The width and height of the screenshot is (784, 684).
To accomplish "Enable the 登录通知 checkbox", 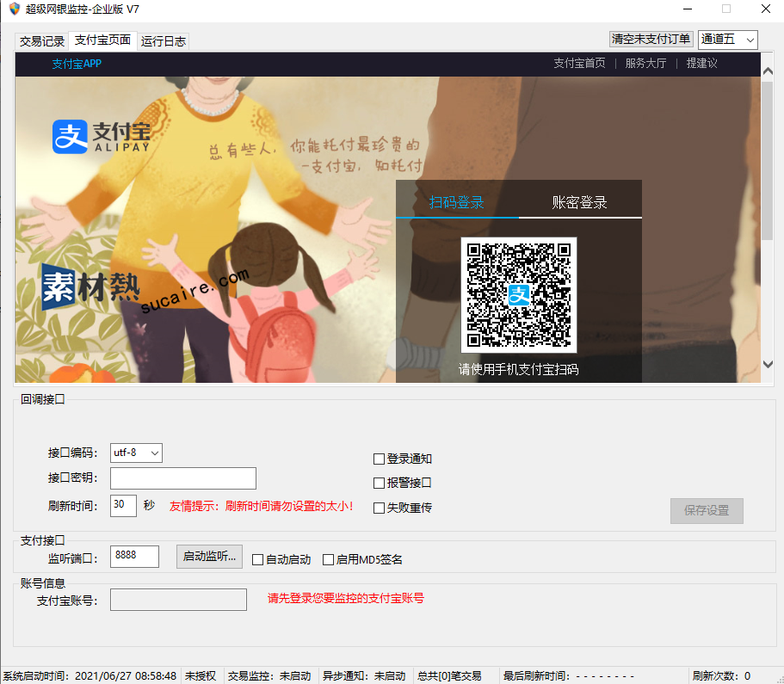I will tap(379, 459).
